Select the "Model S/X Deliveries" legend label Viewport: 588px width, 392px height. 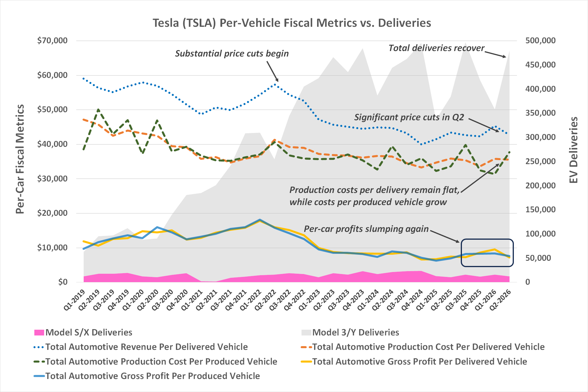pyautogui.click(x=89, y=333)
